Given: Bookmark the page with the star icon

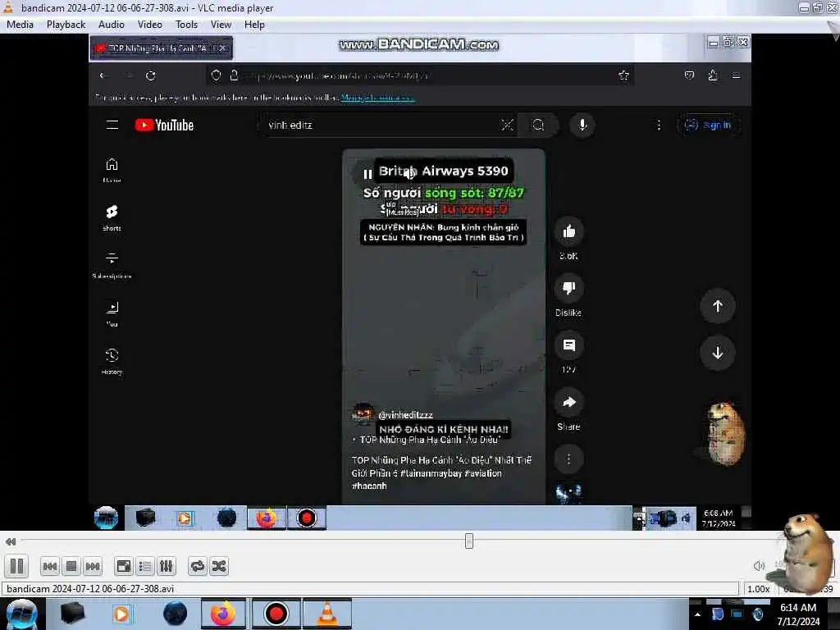Looking at the screenshot, I should (623, 75).
